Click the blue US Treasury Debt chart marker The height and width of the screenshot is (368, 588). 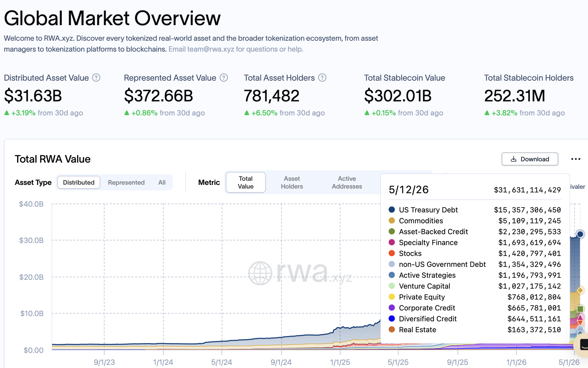coord(580,234)
